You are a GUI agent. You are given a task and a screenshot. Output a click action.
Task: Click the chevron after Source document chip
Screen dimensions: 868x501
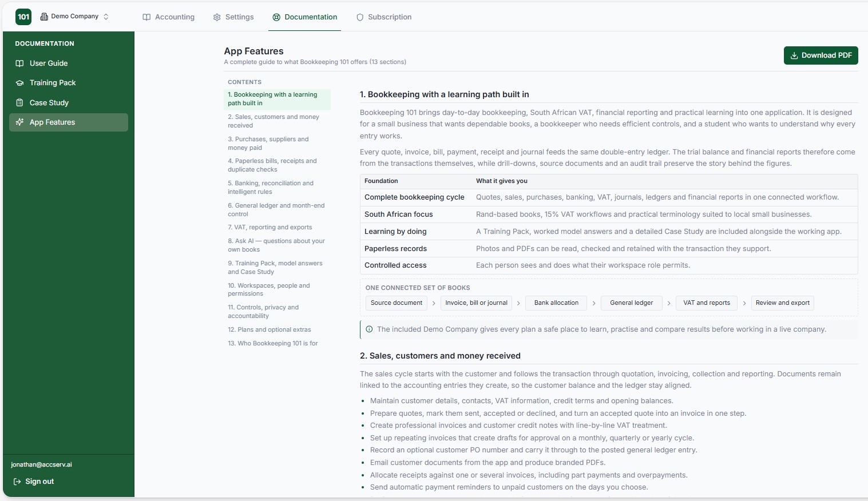pyautogui.click(x=434, y=303)
